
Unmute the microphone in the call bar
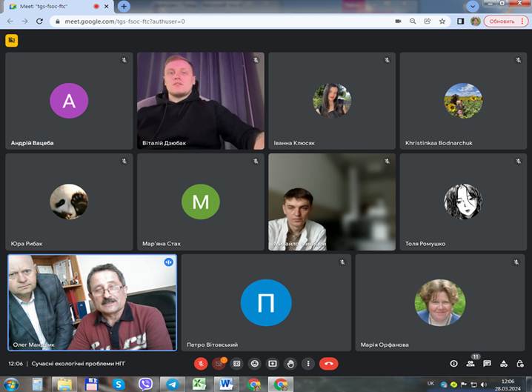click(x=200, y=364)
